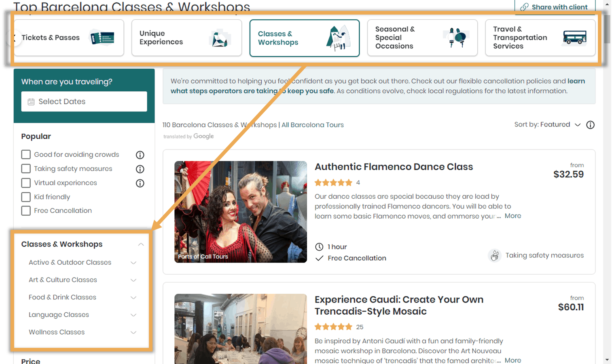
Task: Open Experience Gaudi Trencadis-Style Mosaic listing
Action: pos(399,305)
